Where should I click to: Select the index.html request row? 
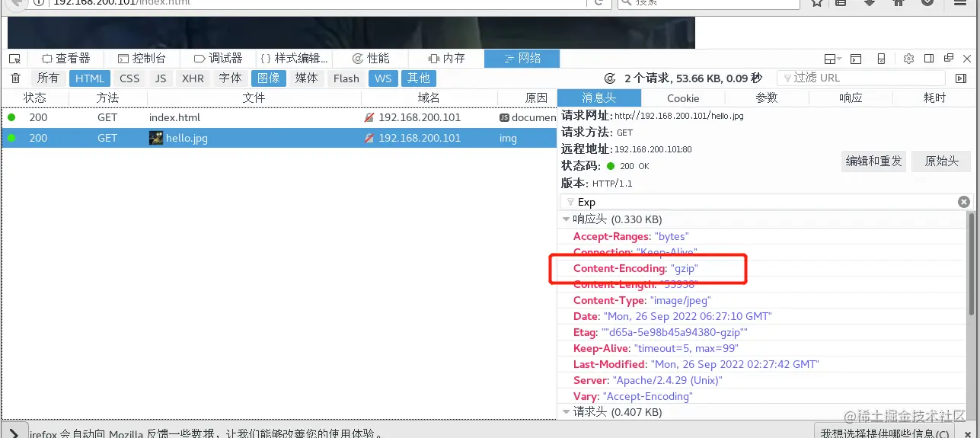(279, 117)
